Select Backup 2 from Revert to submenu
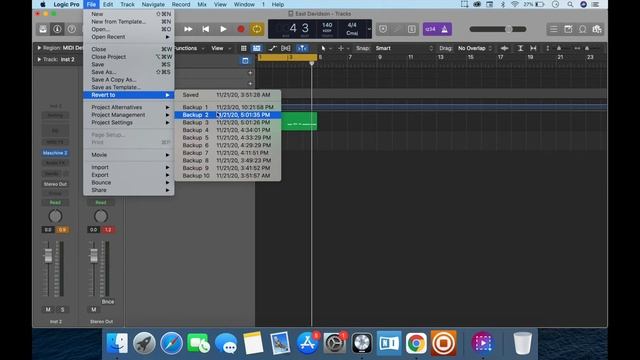 (228, 115)
